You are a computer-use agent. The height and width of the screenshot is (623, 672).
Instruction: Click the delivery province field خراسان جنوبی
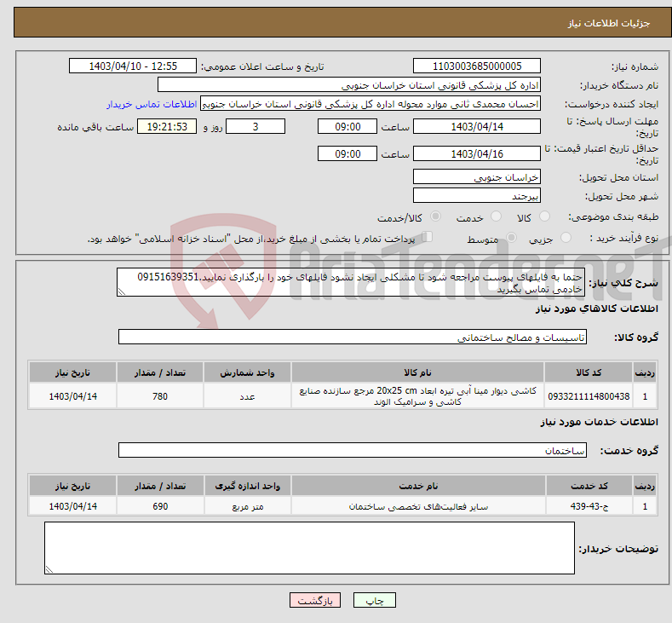[x=477, y=176]
